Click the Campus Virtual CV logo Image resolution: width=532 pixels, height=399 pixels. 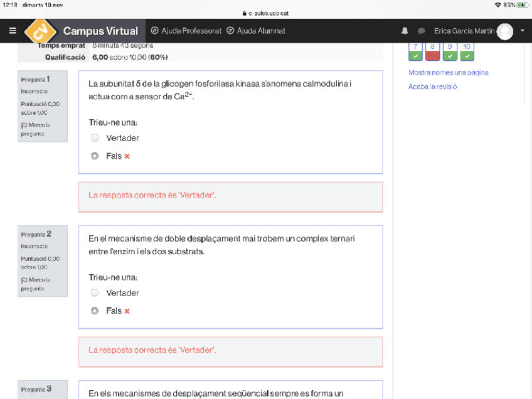click(x=40, y=31)
